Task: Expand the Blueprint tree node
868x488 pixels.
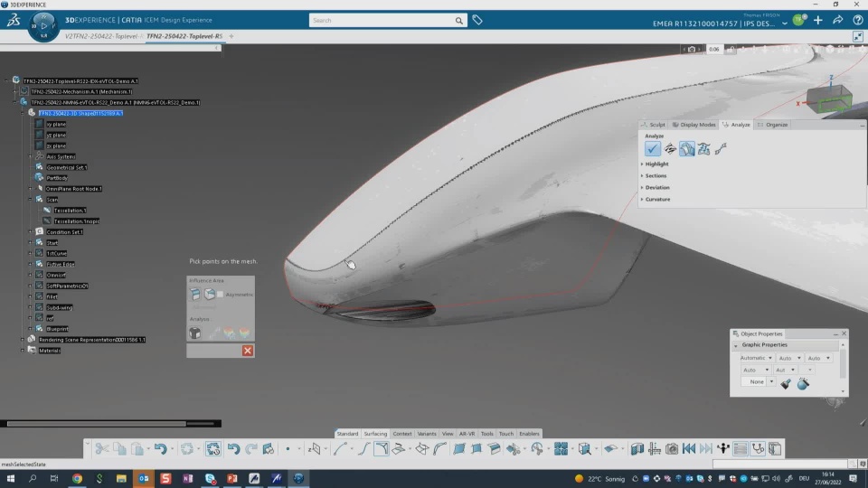Action: [x=31, y=329]
